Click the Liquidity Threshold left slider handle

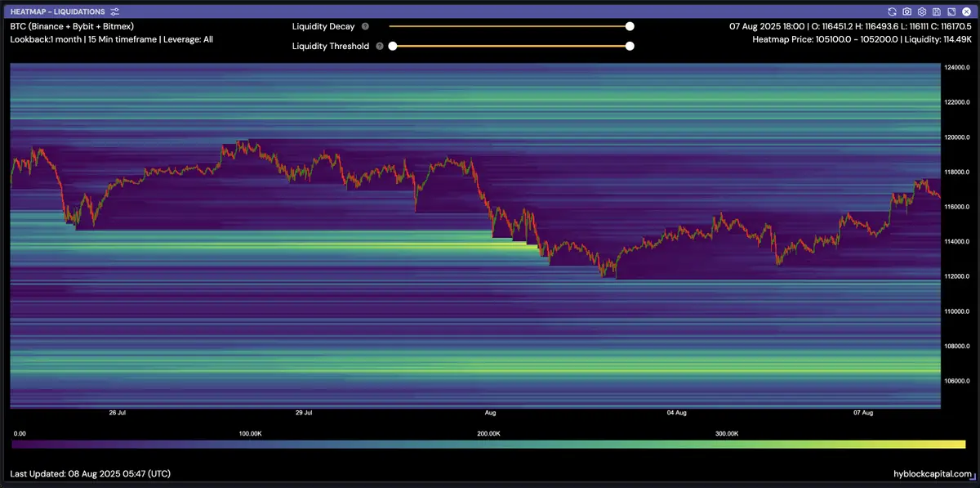[x=393, y=46]
